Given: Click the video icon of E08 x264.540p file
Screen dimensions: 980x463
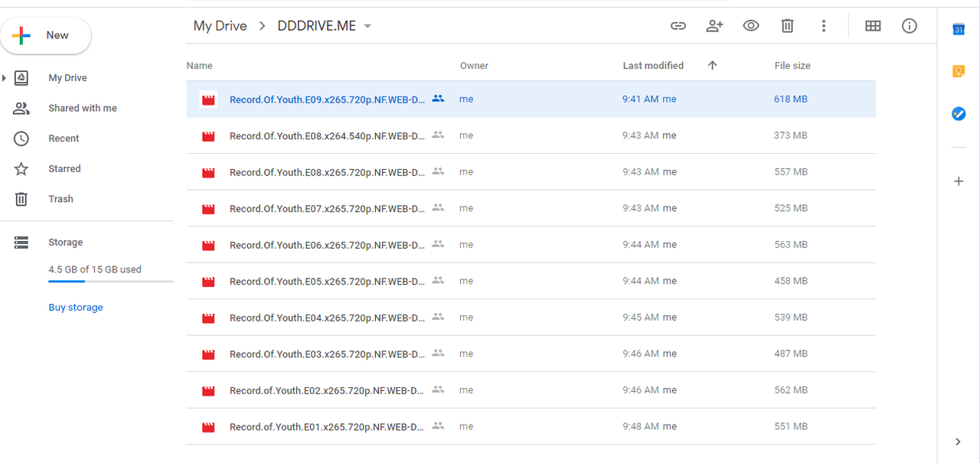Looking at the screenshot, I should pyautogui.click(x=207, y=136).
